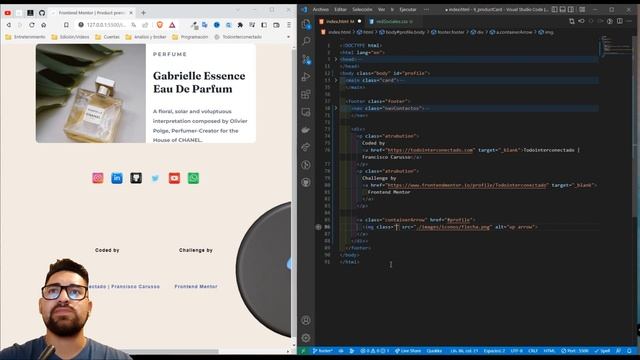640x360 pixels.
Task: Open Remote Explorer icon in activity bar
Action: pos(306,112)
